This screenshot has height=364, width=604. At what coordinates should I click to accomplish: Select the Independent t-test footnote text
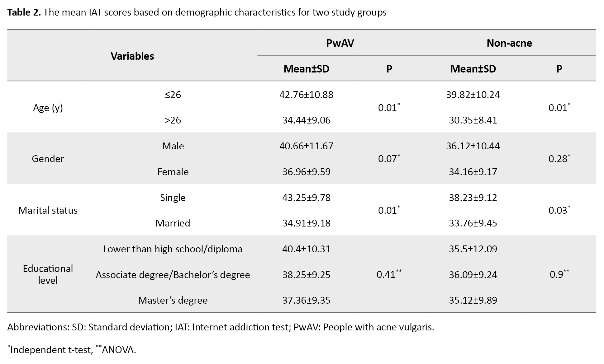(x=51, y=350)
